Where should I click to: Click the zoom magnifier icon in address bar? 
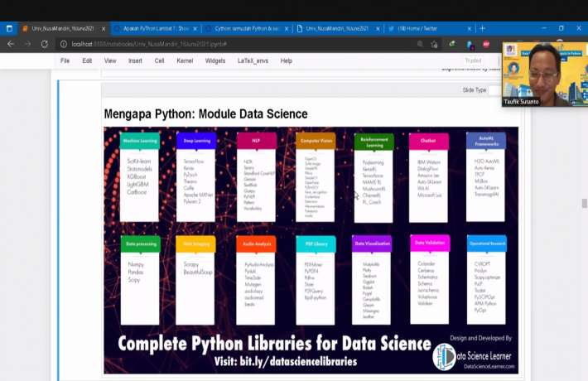420,44
